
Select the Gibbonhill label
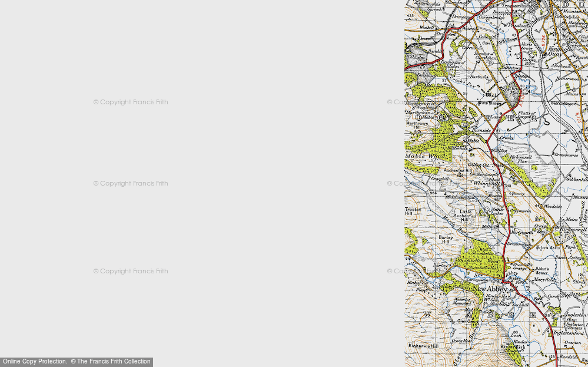577,179
